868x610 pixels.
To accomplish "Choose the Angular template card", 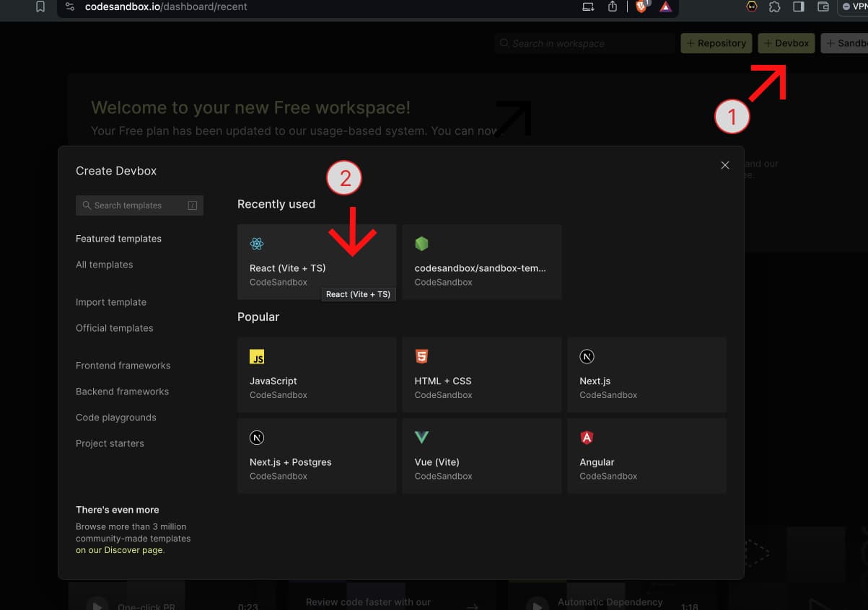I will (x=647, y=456).
